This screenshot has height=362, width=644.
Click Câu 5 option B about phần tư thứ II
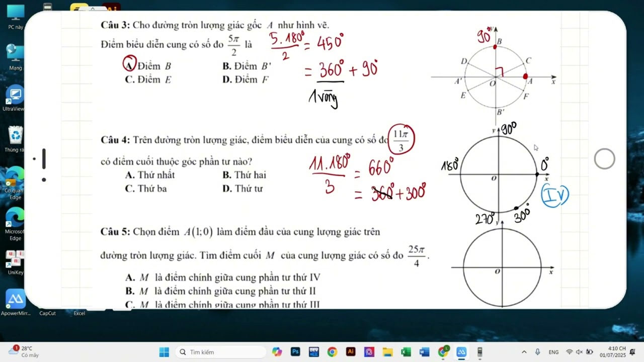(220, 291)
